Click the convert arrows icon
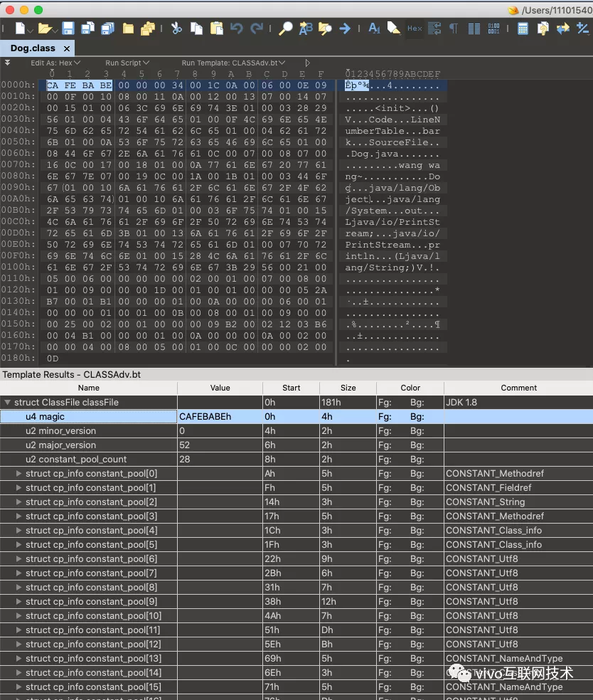 563,28
